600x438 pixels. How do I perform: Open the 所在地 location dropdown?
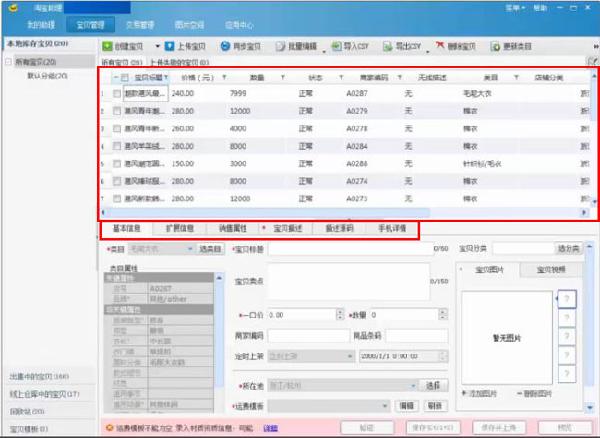[x=413, y=384]
